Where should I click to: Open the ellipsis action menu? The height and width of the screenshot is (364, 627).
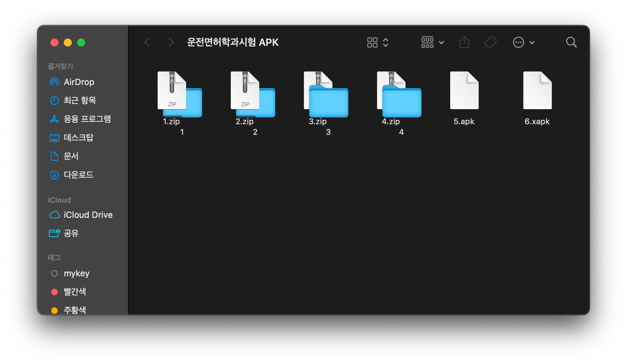pos(523,43)
